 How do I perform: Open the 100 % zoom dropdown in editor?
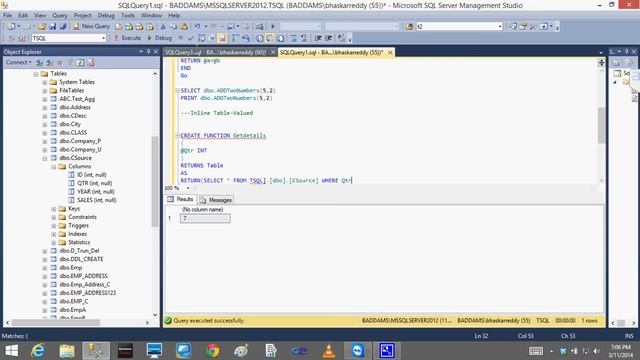[188, 188]
